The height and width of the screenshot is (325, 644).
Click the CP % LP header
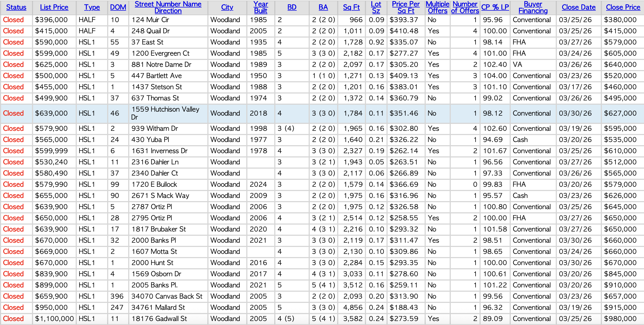click(495, 7)
